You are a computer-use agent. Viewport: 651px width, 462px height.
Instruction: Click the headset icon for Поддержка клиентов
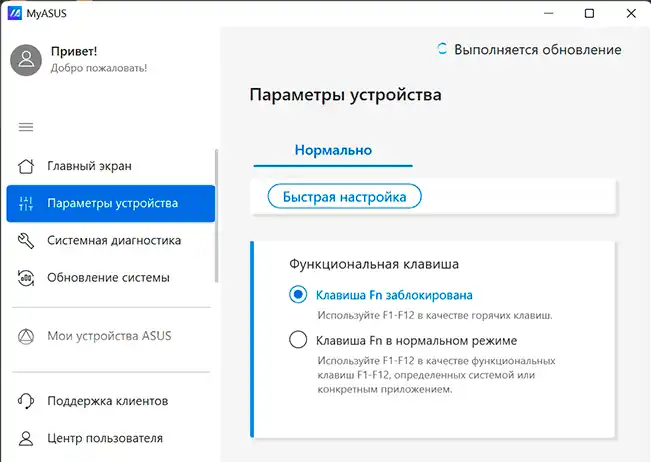pyautogui.click(x=27, y=401)
